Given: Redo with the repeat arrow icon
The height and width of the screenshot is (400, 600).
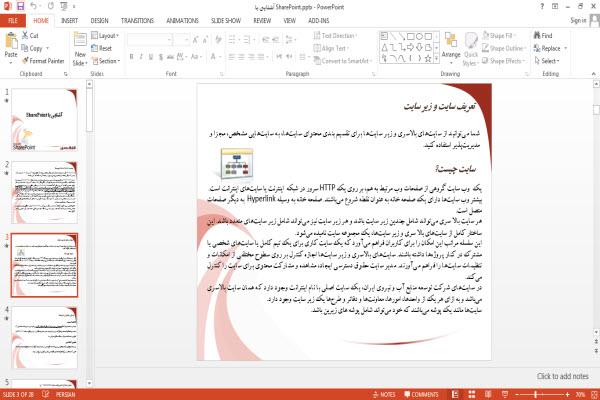Looking at the screenshot, I should click(51, 6).
